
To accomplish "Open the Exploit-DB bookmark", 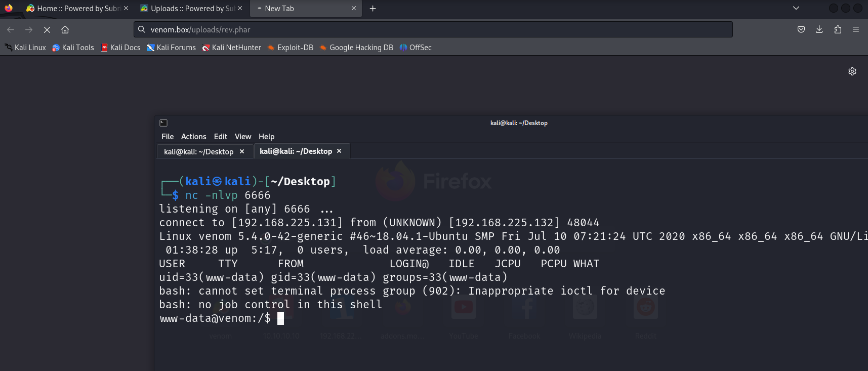I will click(x=290, y=48).
